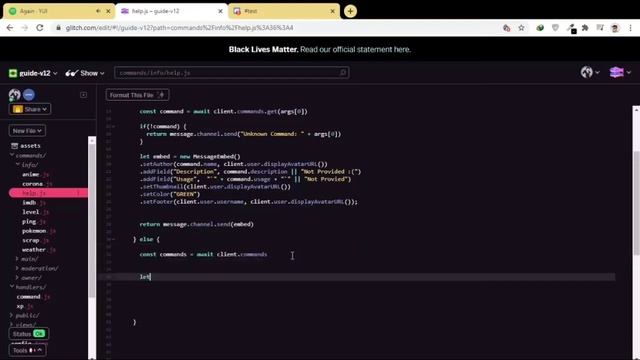Open the Show dropdown with sunglasses icon
Image resolution: width=640 pixels, height=360 pixels.
85,73
